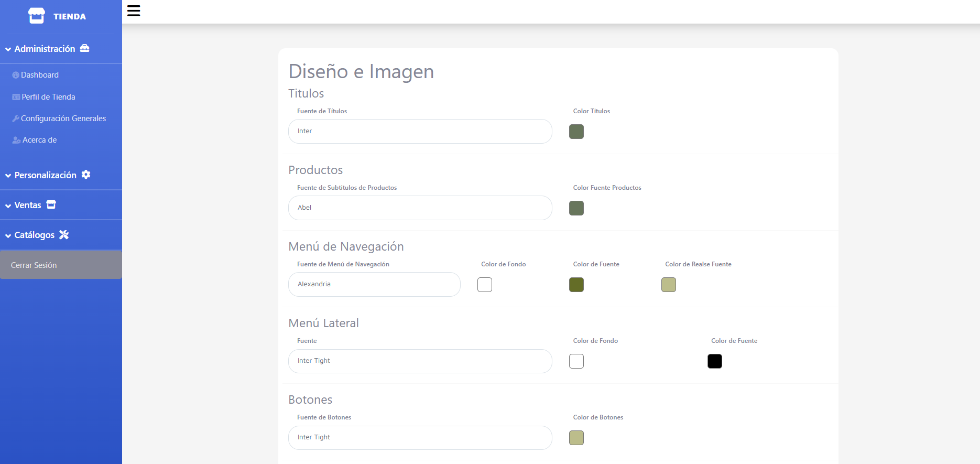Click the Tienda store logo icon
Image resolution: width=980 pixels, height=464 pixels.
pyautogui.click(x=36, y=16)
